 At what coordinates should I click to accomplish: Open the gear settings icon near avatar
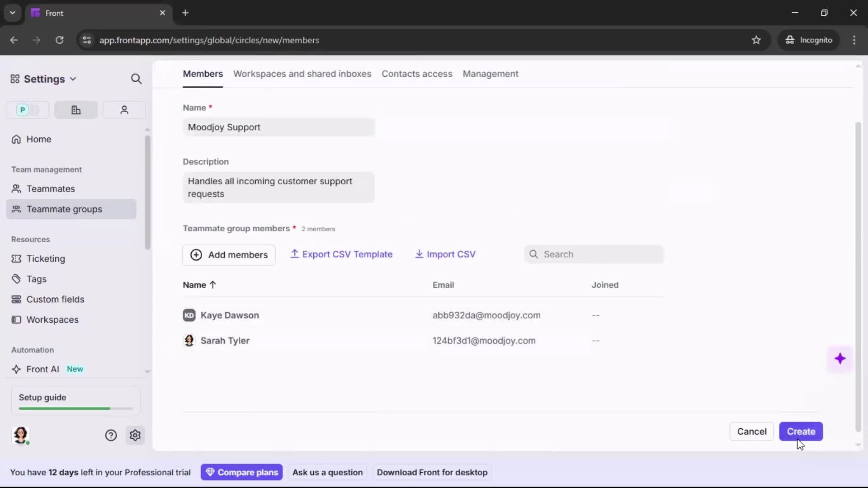tap(135, 435)
